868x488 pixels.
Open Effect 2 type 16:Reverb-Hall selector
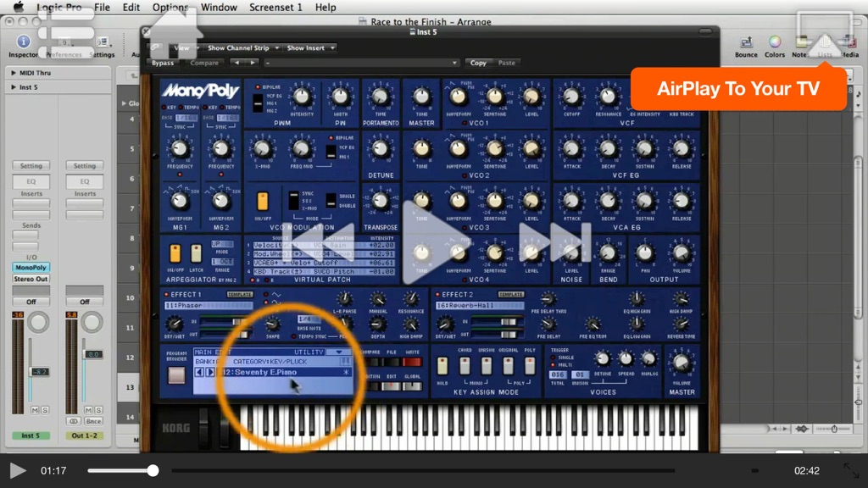point(480,305)
